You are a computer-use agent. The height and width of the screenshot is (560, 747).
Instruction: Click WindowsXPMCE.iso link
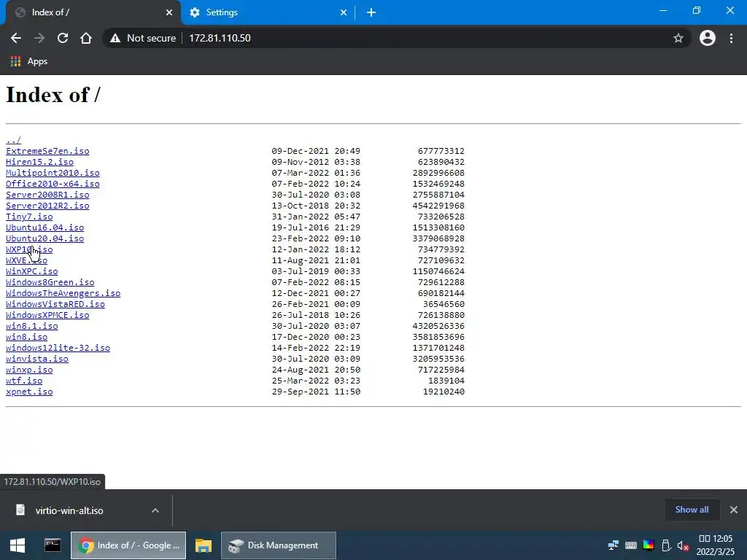[47, 315]
